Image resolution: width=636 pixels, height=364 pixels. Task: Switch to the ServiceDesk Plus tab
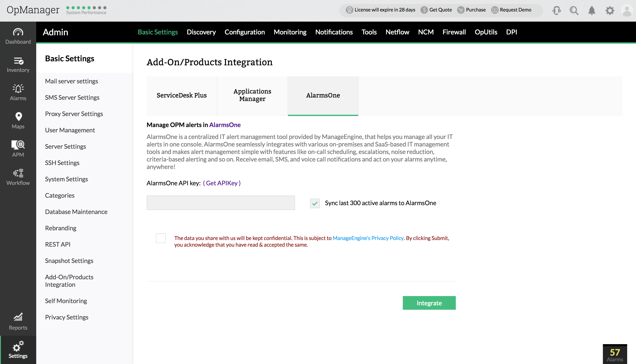pos(182,96)
